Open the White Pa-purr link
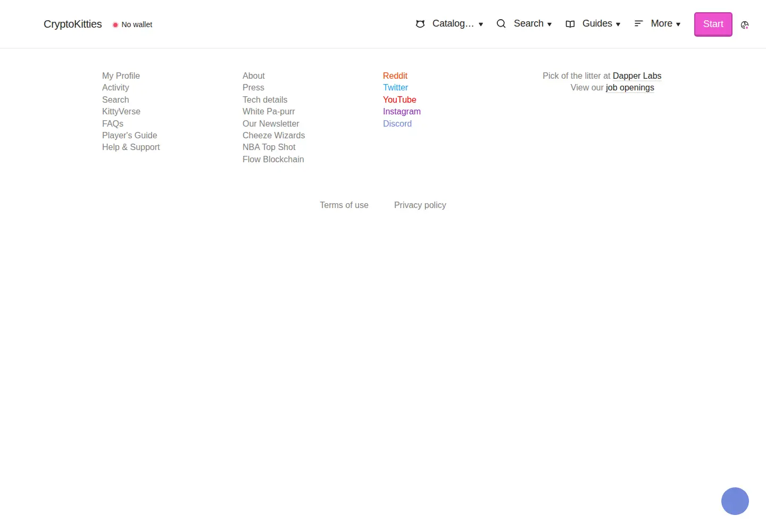 pyautogui.click(x=269, y=112)
